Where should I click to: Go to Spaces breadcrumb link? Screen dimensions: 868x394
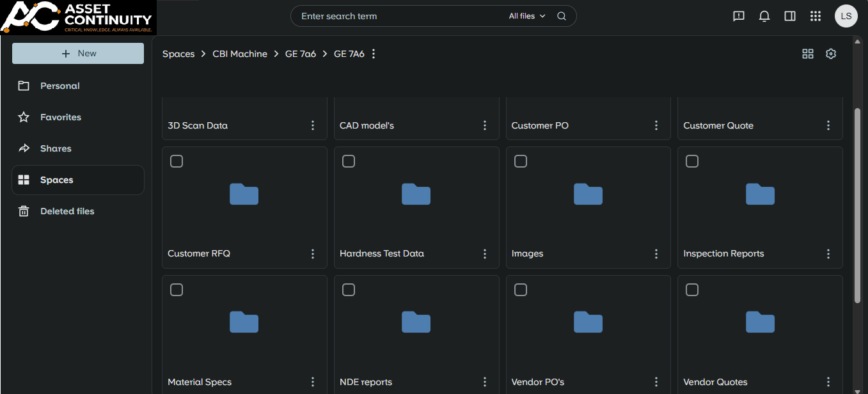pos(178,54)
